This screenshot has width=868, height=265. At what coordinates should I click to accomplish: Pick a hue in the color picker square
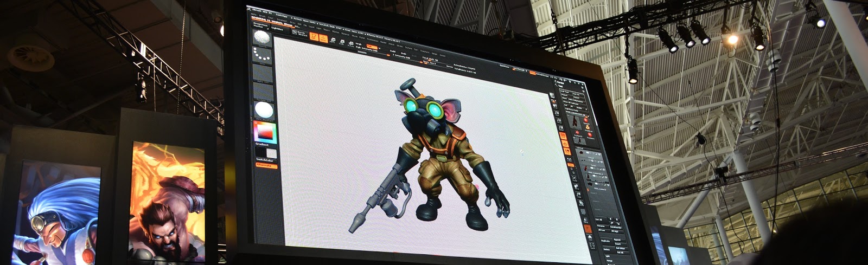266,132
